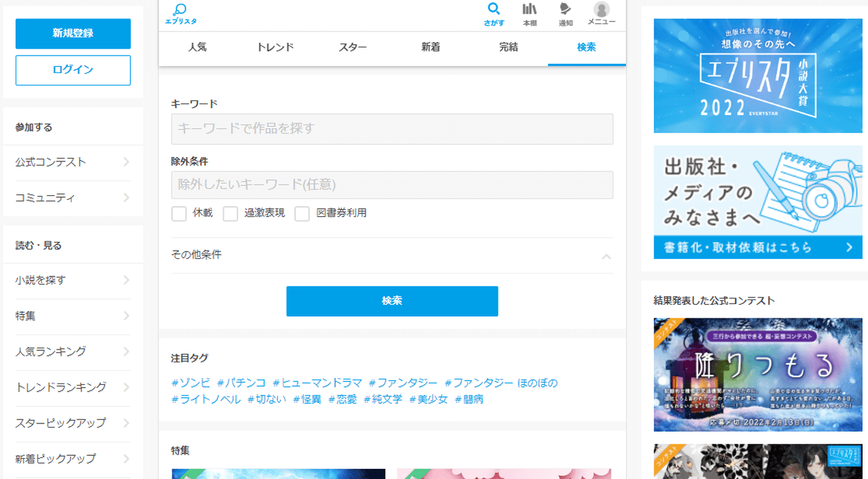Switch to the トレンド tab
The height and width of the screenshot is (479, 868).
275,47
